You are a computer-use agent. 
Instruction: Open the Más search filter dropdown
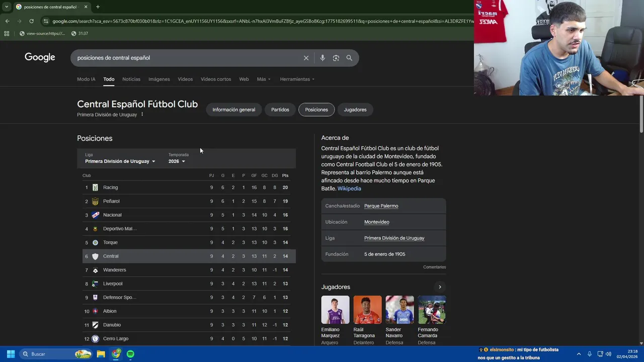point(264,79)
